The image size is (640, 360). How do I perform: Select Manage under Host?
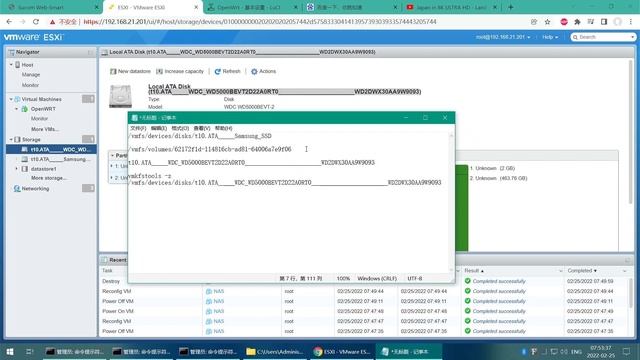coord(31,75)
